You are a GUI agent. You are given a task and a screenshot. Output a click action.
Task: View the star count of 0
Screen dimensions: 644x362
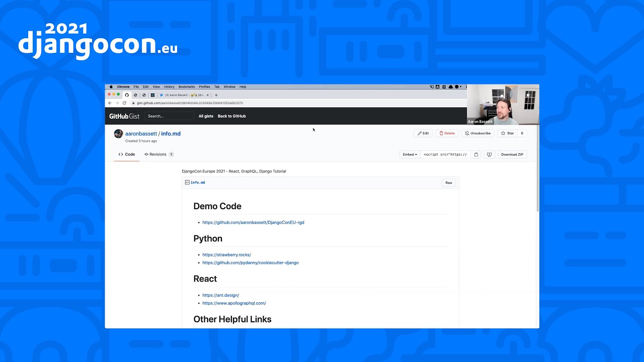pos(522,133)
